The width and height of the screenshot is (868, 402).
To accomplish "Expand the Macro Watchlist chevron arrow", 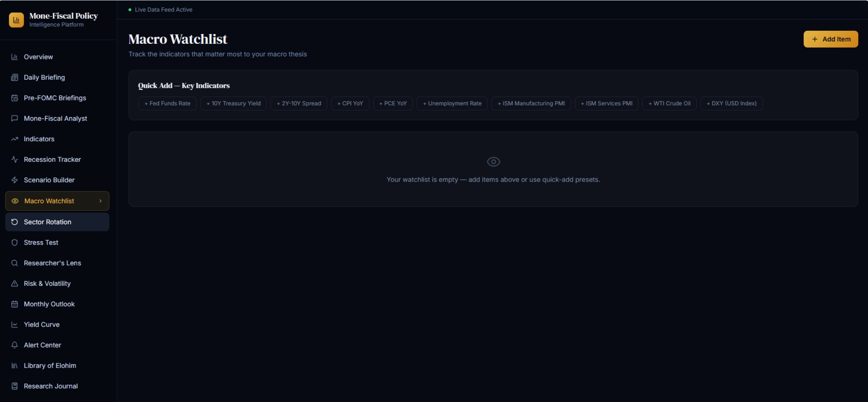I will point(100,201).
